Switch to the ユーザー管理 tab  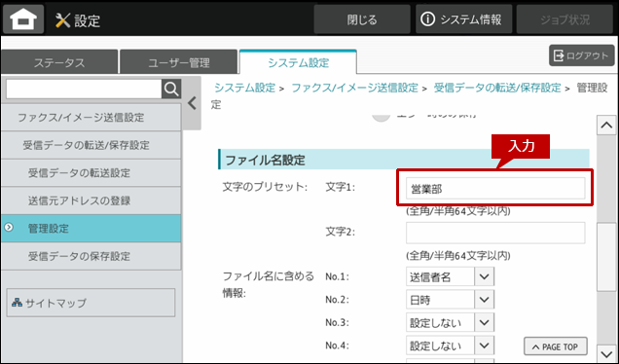179,62
